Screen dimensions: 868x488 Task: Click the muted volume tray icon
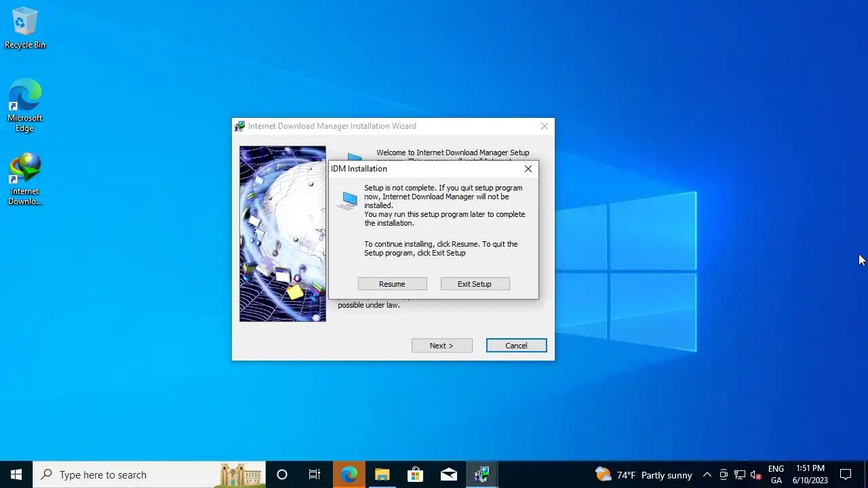pos(756,474)
